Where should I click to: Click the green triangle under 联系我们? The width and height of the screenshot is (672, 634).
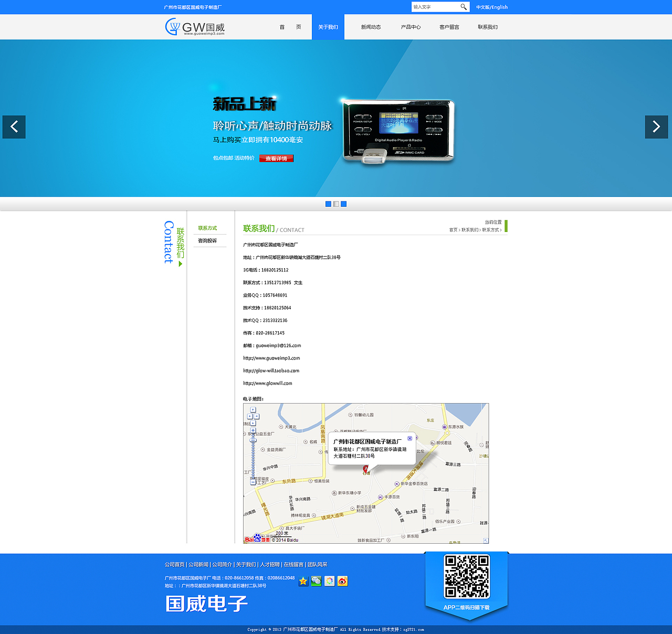tap(181, 263)
